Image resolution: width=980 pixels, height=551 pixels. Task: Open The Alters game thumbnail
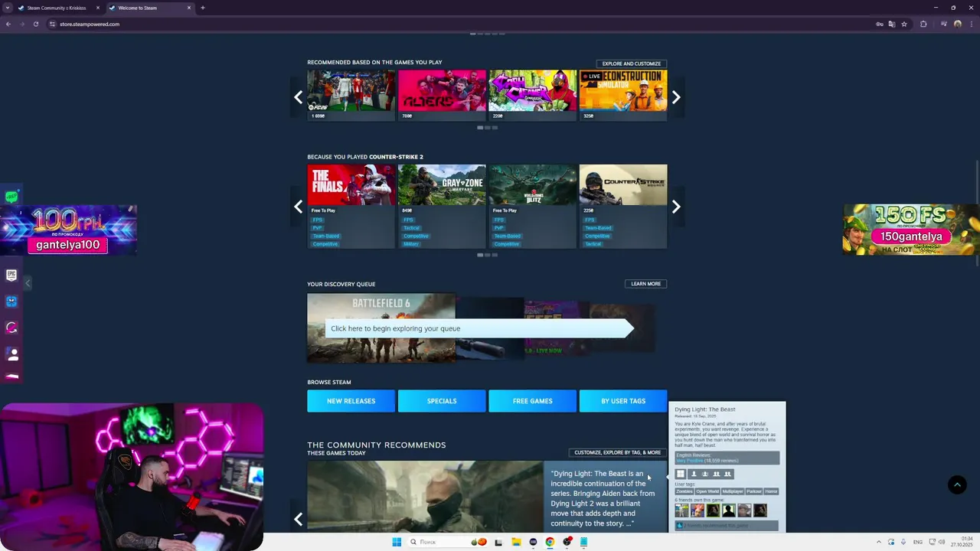click(442, 90)
